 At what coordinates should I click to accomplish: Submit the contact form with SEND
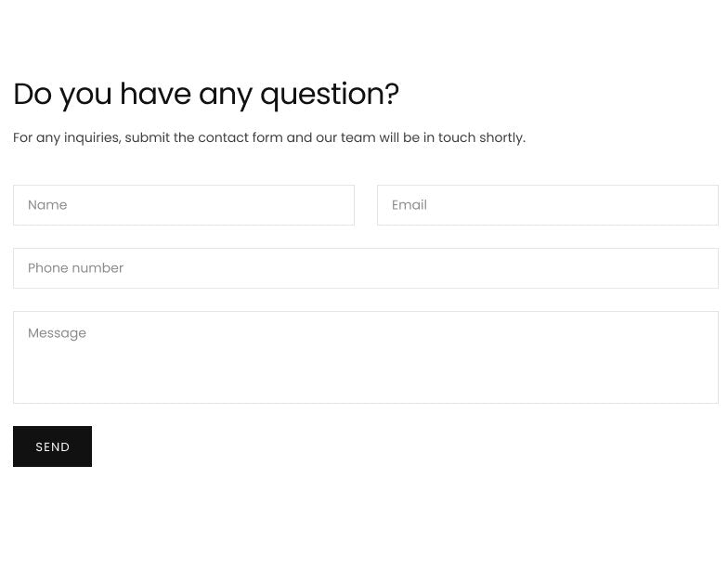(52, 446)
